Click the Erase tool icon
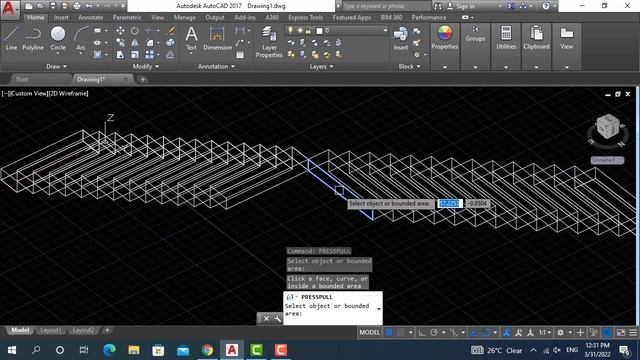 pos(171,31)
